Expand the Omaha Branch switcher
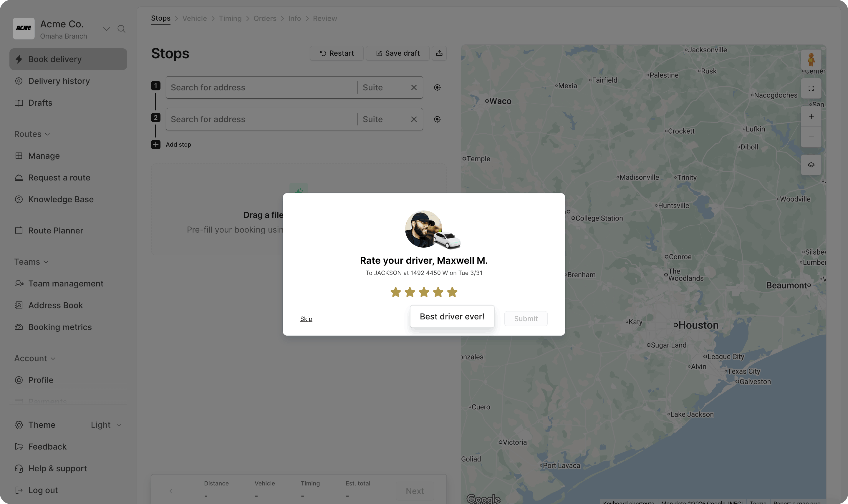Viewport: 848px width, 504px height. click(106, 29)
